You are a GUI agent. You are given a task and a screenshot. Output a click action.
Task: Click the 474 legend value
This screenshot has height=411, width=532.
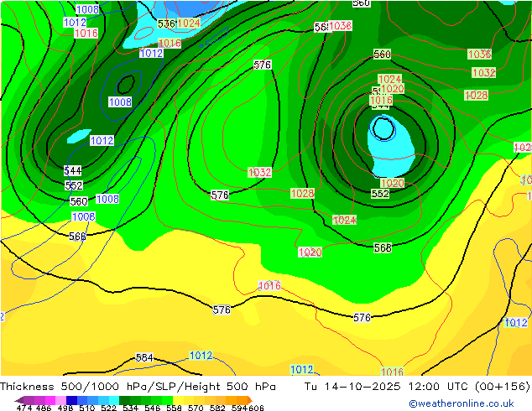click(x=24, y=408)
